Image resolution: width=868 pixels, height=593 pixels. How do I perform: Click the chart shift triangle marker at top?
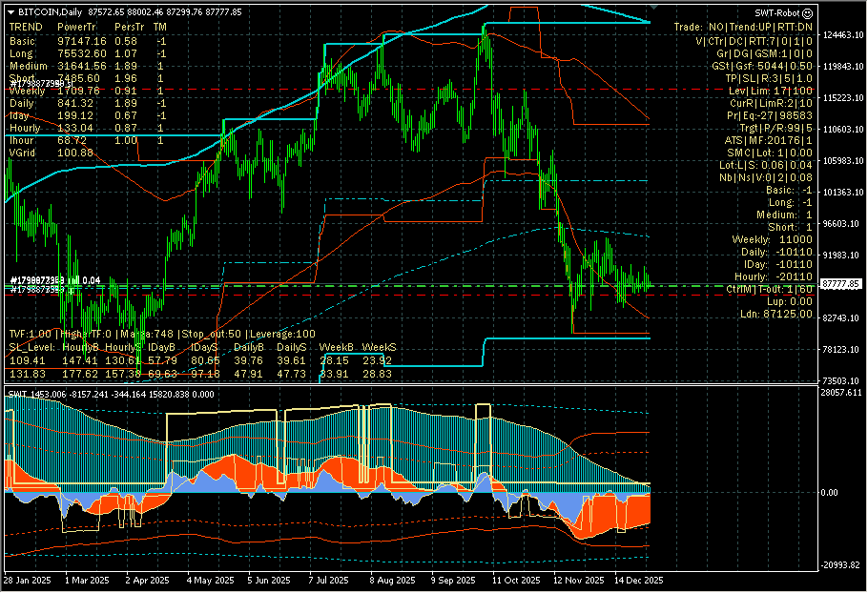coord(653,8)
